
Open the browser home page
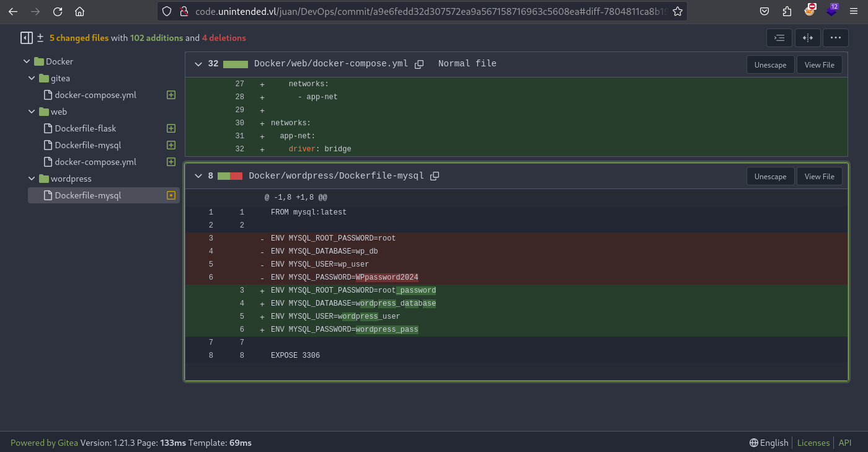pos(79,11)
